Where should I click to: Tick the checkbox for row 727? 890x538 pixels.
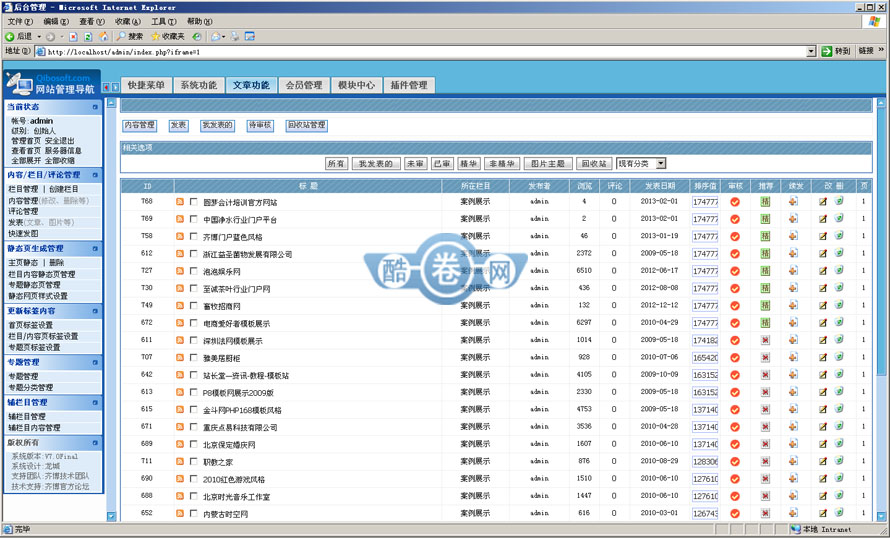click(194, 271)
